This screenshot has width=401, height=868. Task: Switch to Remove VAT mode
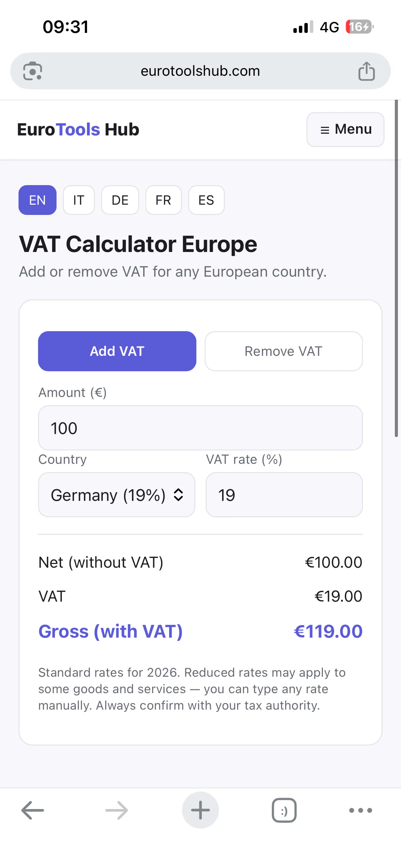[x=284, y=351]
